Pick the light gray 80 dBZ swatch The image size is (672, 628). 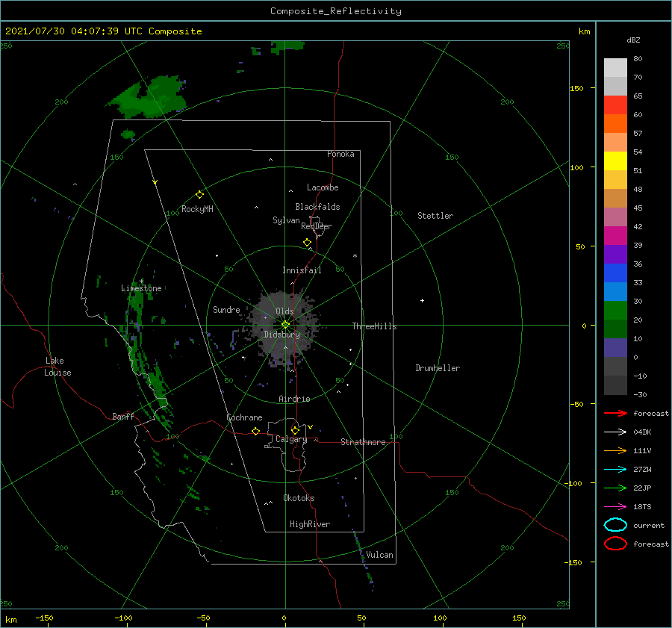615,68
